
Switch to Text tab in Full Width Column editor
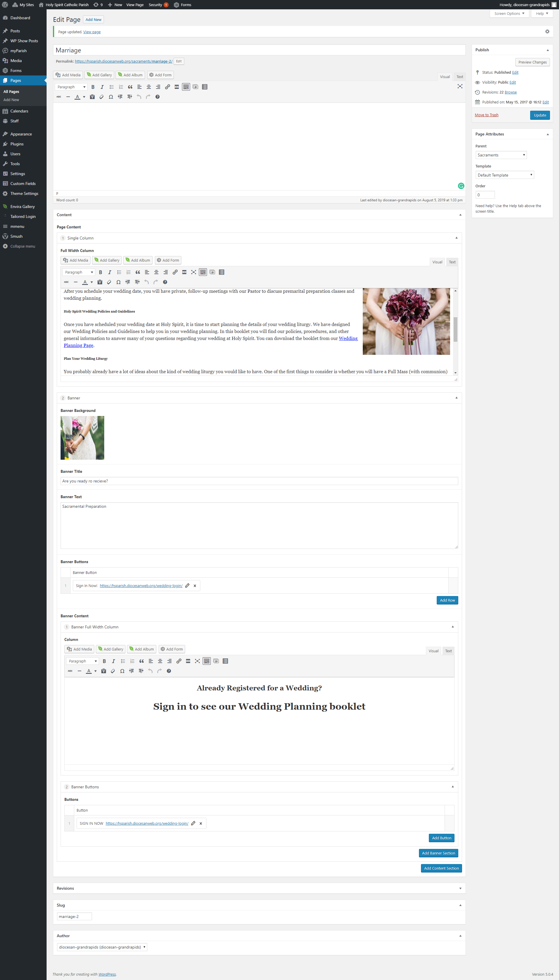452,262
